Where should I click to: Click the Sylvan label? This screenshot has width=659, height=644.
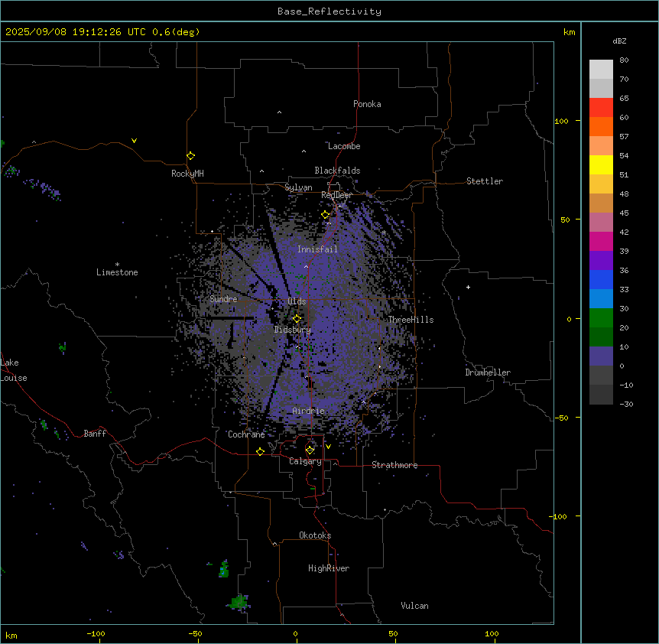point(298,187)
